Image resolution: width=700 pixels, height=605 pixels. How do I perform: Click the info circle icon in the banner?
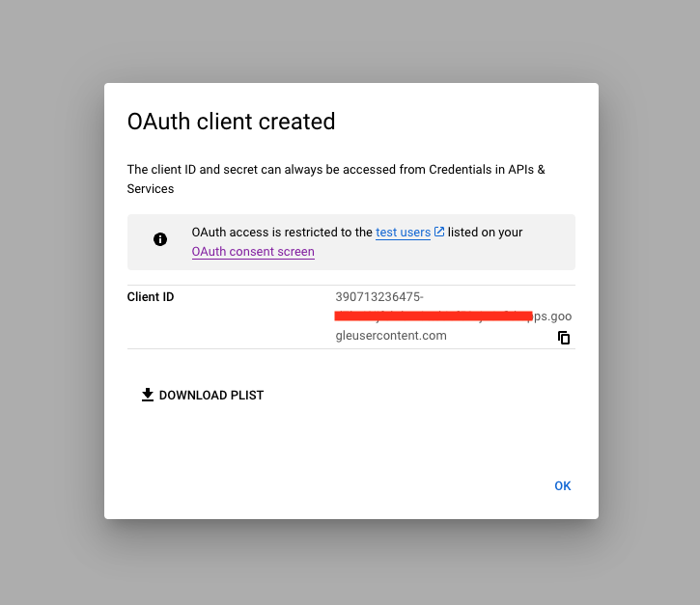(x=160, y=239)
